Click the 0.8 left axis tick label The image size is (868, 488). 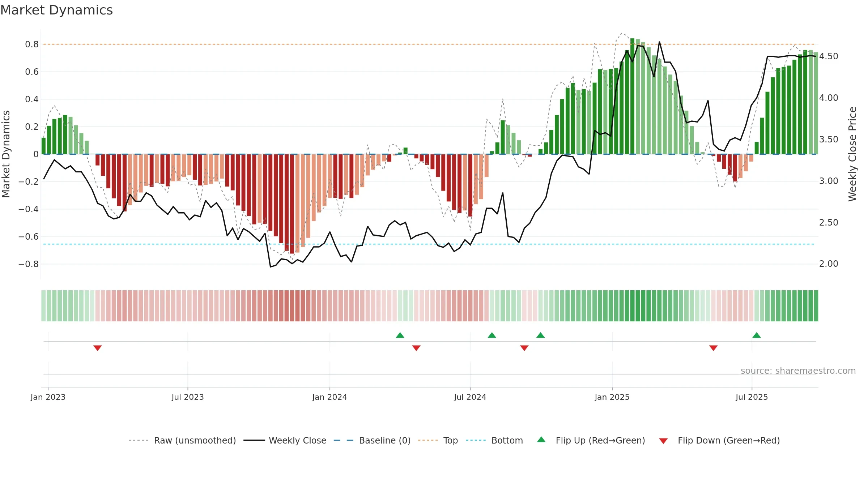[x=32, y=44]
